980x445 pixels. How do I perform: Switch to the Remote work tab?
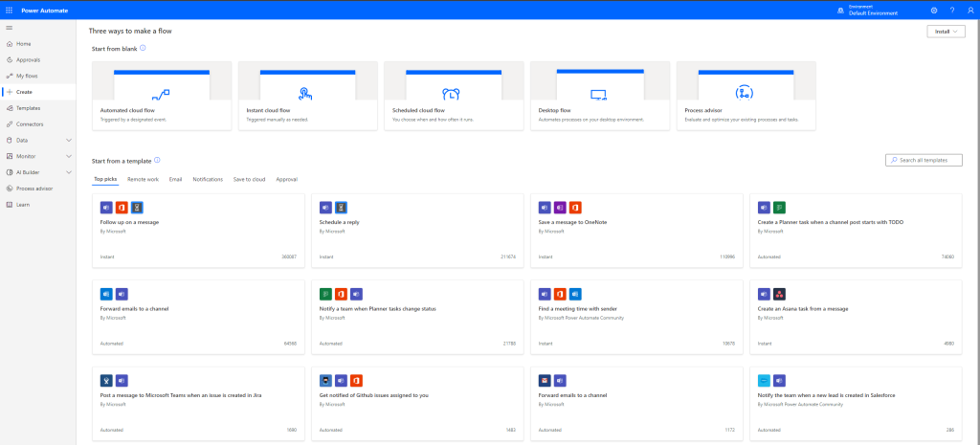pyautogui.click(x=144, y=179)
